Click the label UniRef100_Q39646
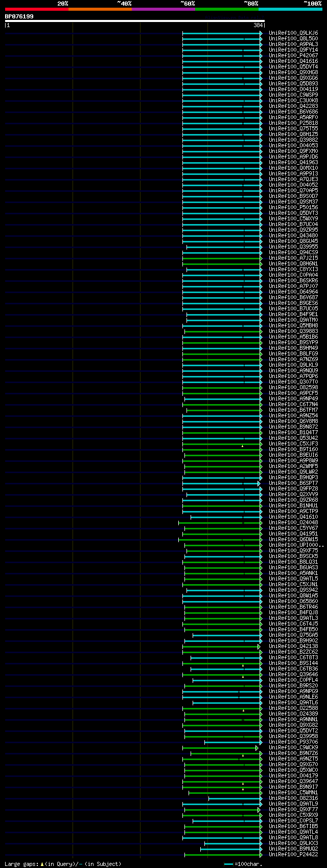The image size is (327, 868). 293,674
